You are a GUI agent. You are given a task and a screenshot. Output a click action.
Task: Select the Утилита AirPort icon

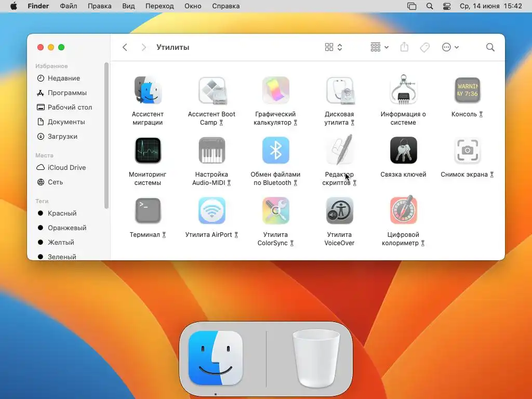212,211
